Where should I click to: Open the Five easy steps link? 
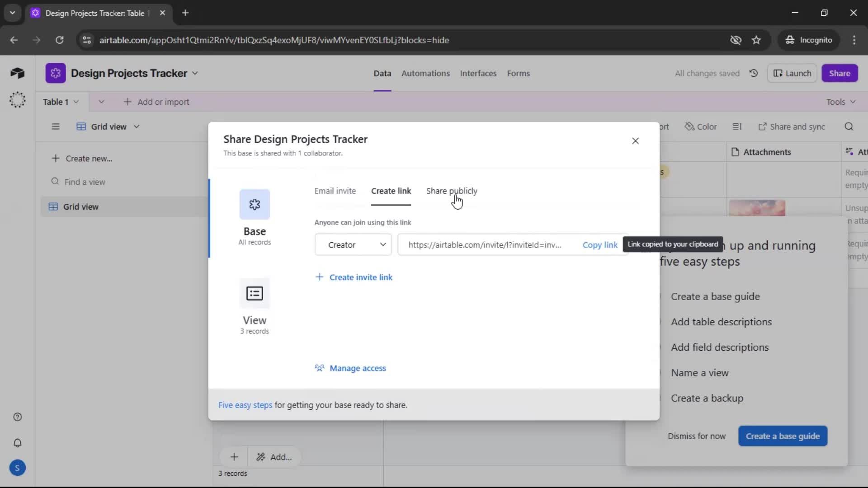point(245,405)
